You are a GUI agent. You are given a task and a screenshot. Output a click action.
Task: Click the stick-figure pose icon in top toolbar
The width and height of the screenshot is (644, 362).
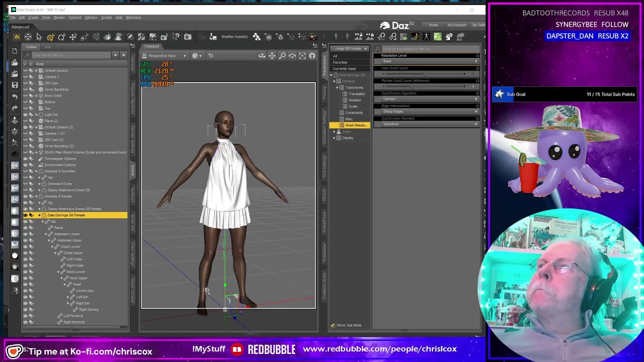point(427,37)
